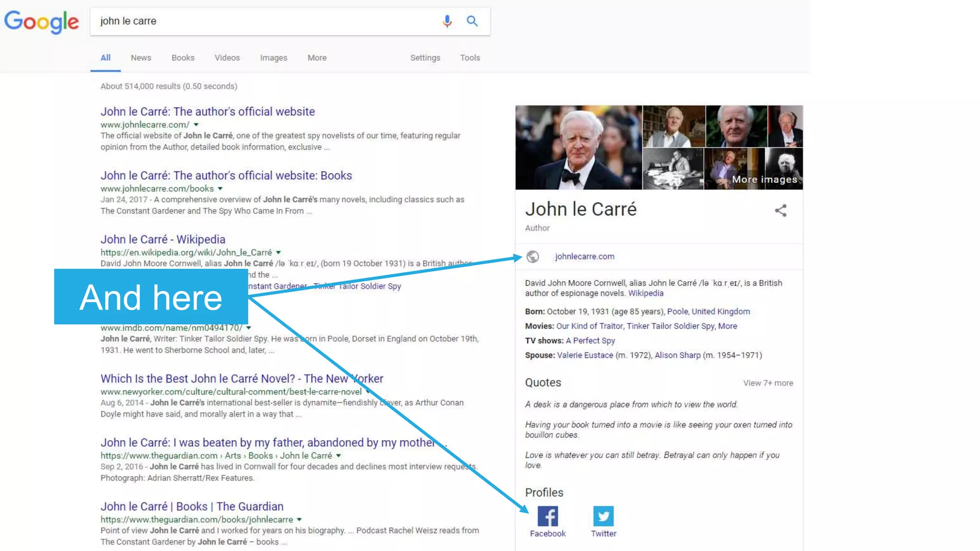The image size is (980, 551).
Task: Click the Google logo
Action: pyautogui.click(x=42, y=22)
